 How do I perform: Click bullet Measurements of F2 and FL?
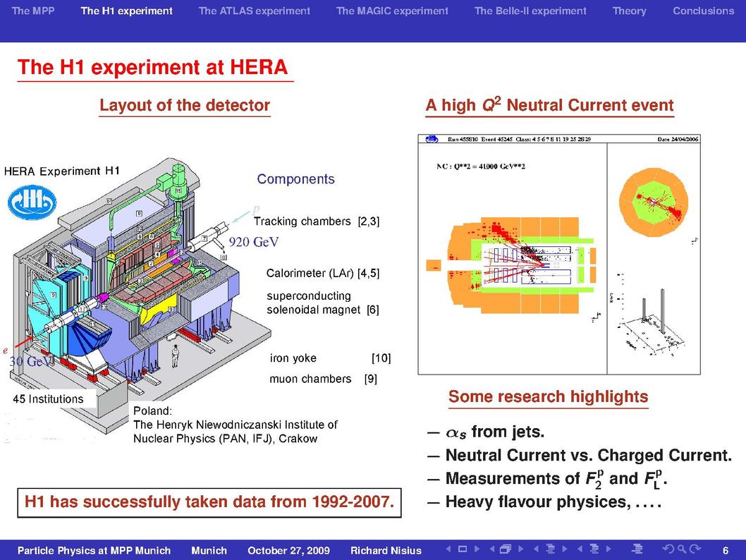point(556,479)
